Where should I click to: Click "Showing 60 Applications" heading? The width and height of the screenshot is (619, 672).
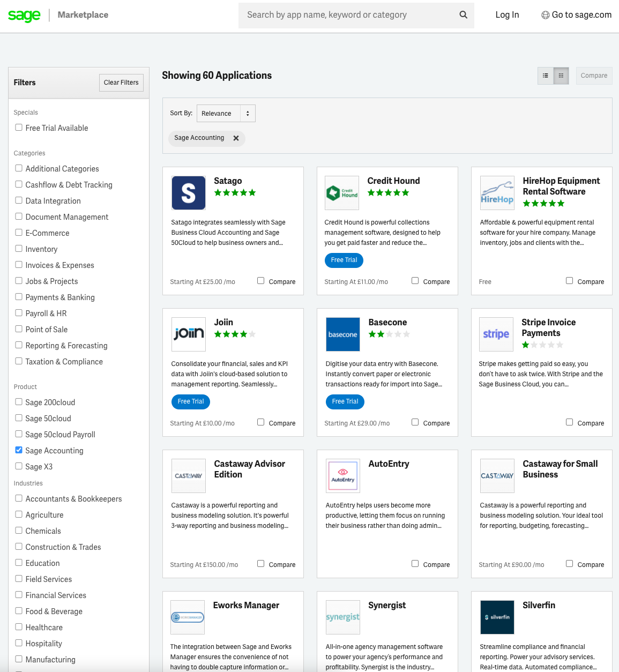[217, 76]
